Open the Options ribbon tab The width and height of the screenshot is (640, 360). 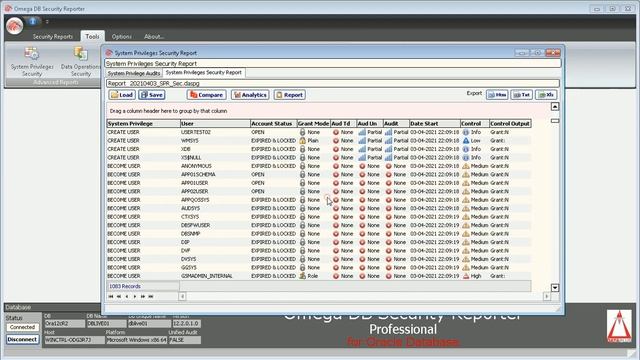(x=122, y=36)
